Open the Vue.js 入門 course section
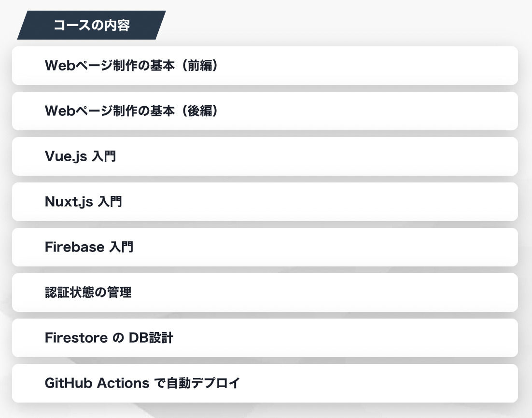 265,156
